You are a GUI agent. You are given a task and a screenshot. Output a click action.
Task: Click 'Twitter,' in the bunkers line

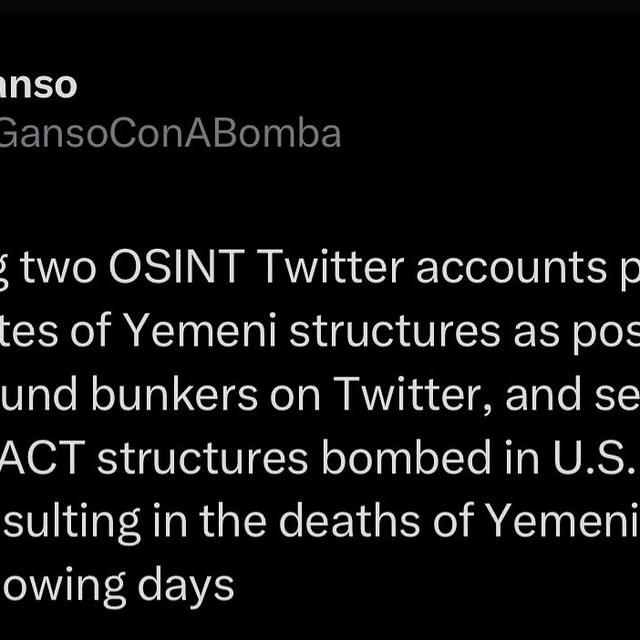pos(413,395)
